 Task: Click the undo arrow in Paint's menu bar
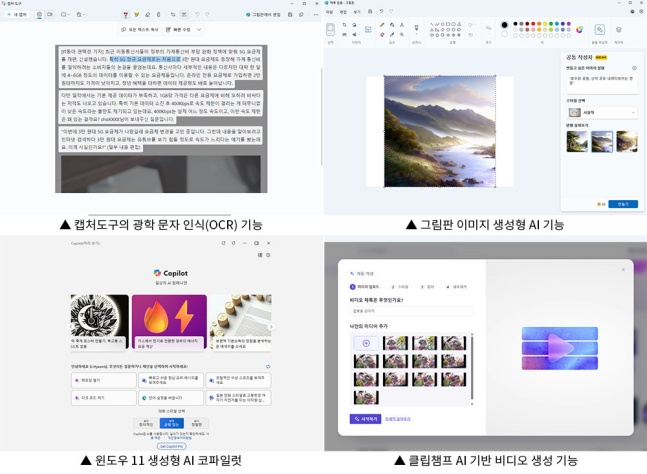coord(381,12)
